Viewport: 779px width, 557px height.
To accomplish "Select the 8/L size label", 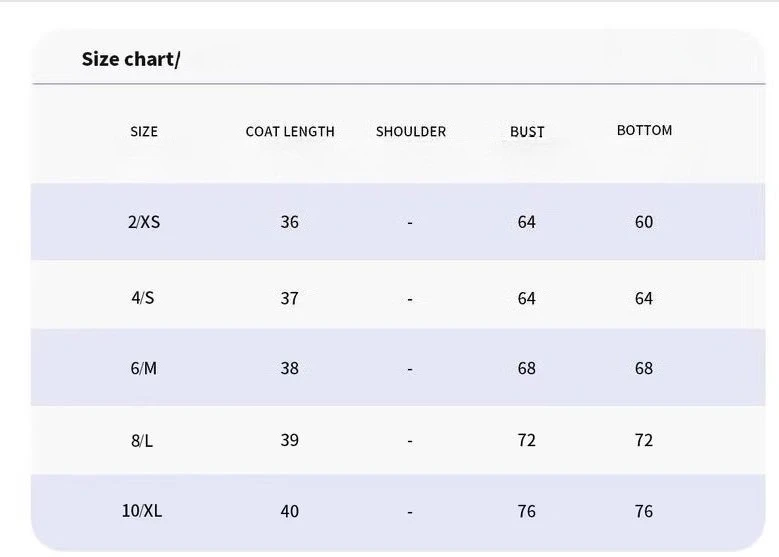I will 142,440.
